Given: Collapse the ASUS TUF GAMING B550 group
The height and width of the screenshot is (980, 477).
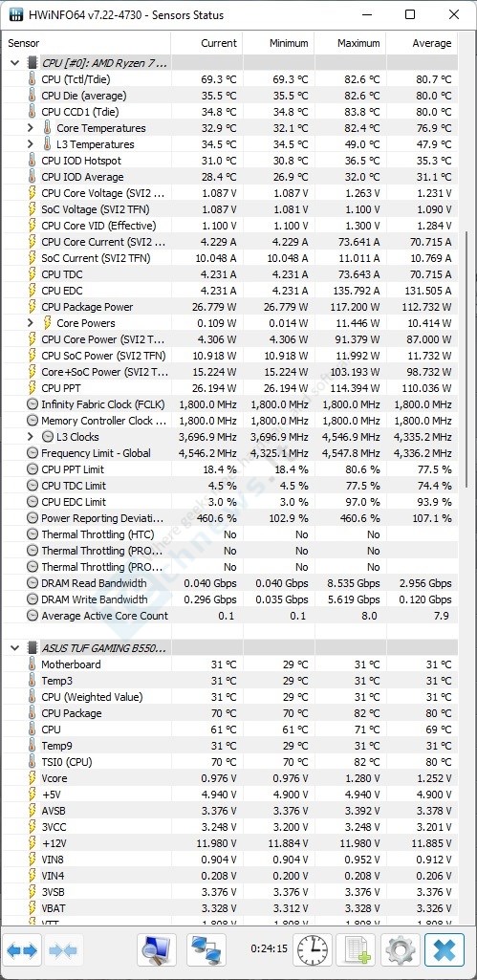Looking at the screenshot, I should click(x=14, y=648).
